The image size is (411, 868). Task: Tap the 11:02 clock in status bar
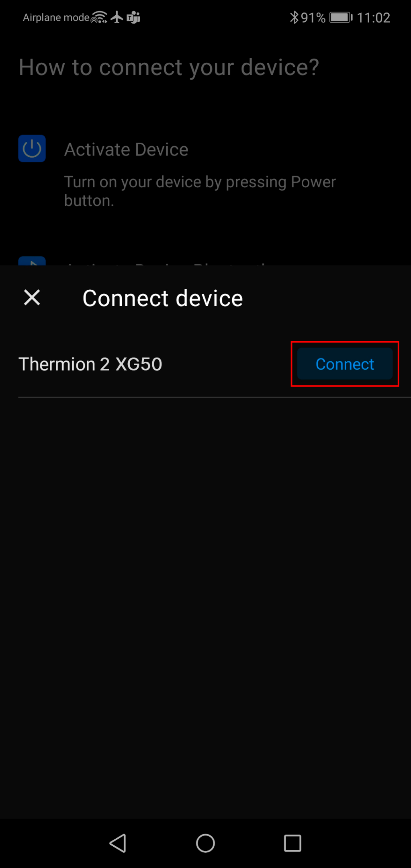tap(373, 18)
